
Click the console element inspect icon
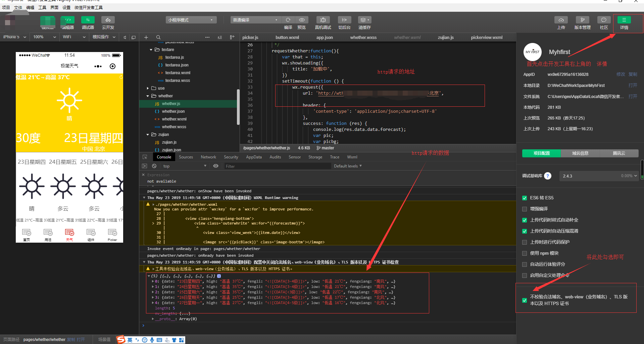(x=145, y=157)
